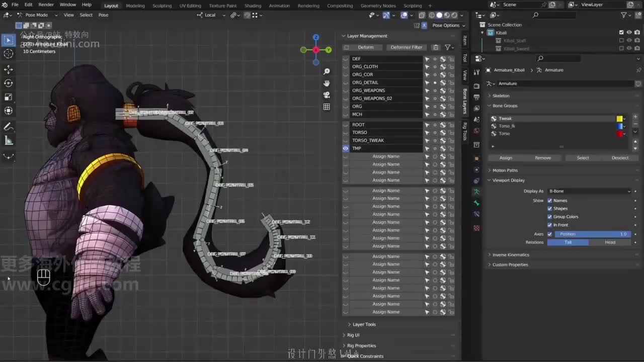Expand the Inverse Kinematics panel
This screenshot has width=644, height=362.
pos(511,255)
